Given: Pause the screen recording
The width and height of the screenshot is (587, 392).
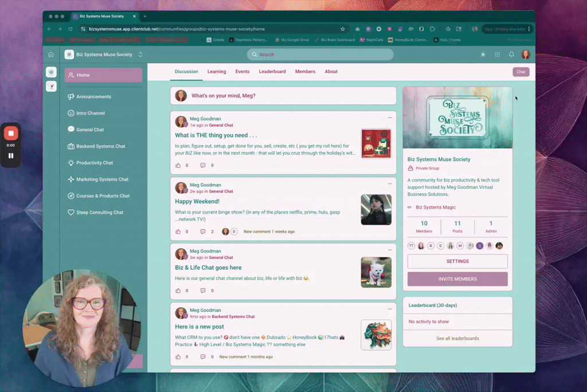Looking at the screenshot, I should pos(11,156).
